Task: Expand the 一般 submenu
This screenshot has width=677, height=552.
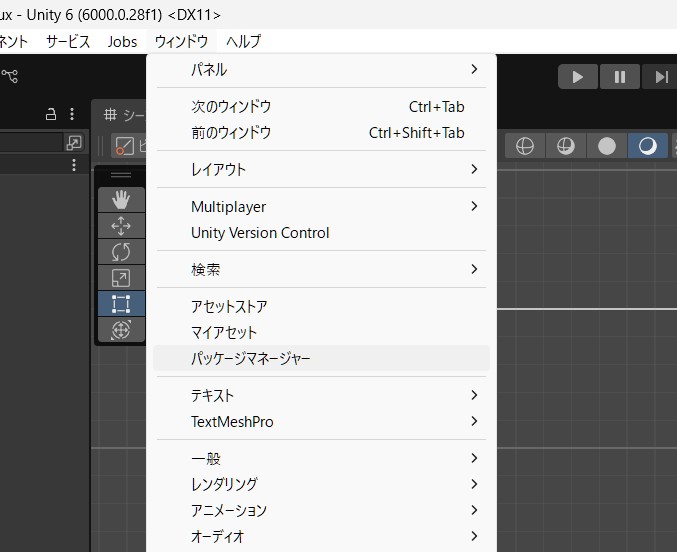Action: [321, 458]
